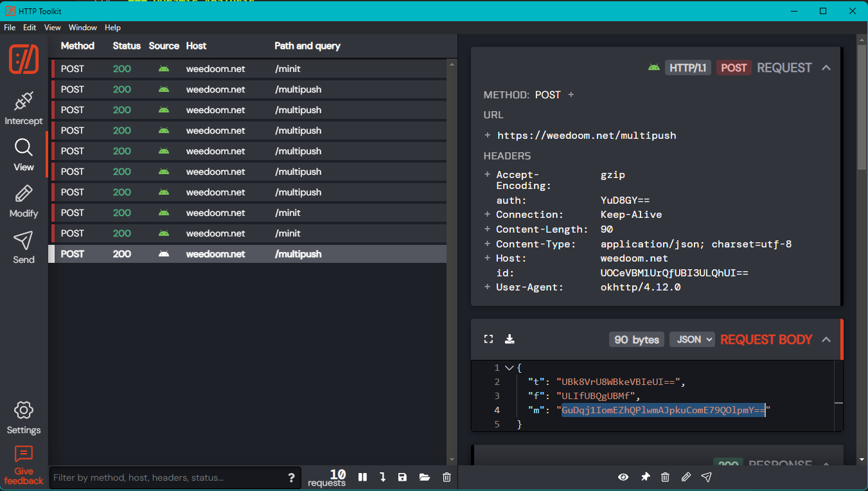Open the Intercept page in sidebar

[x=24, y=108]
